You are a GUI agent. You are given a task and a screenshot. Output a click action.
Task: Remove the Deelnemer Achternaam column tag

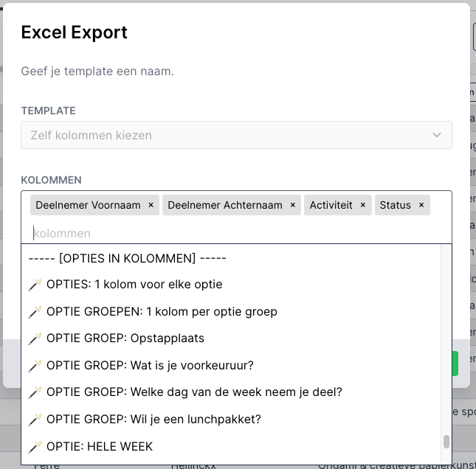(293, 205)
